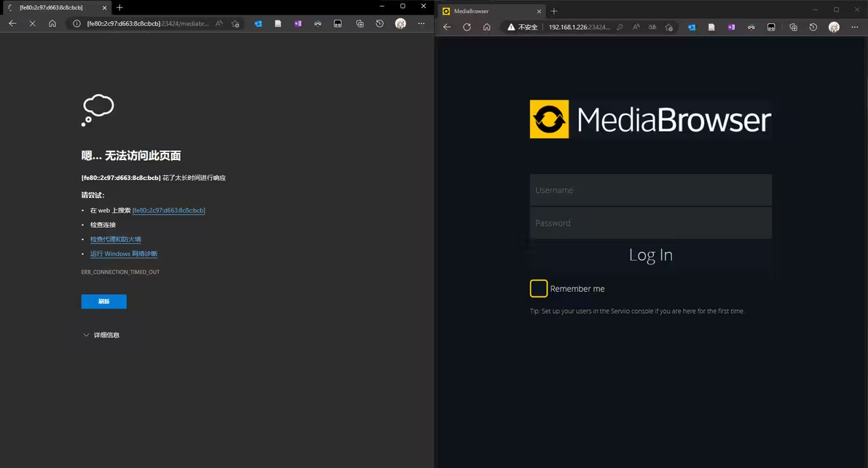Focus the Username input field
The width and height of the screenshot is (868, 468).
[x=650, y=190]
